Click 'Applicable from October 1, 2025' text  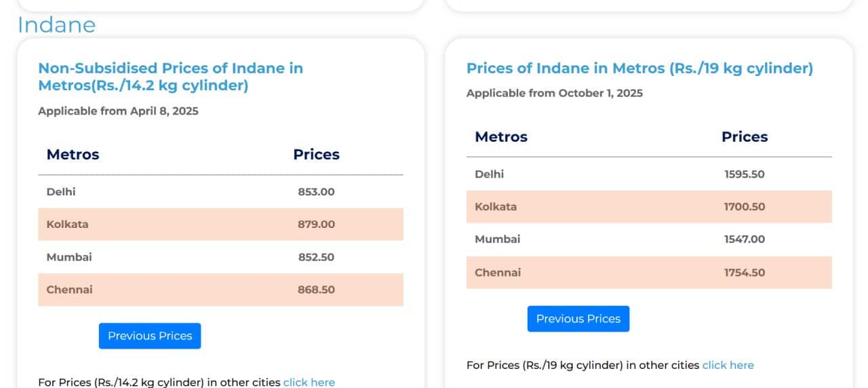[x=554, y=93]
